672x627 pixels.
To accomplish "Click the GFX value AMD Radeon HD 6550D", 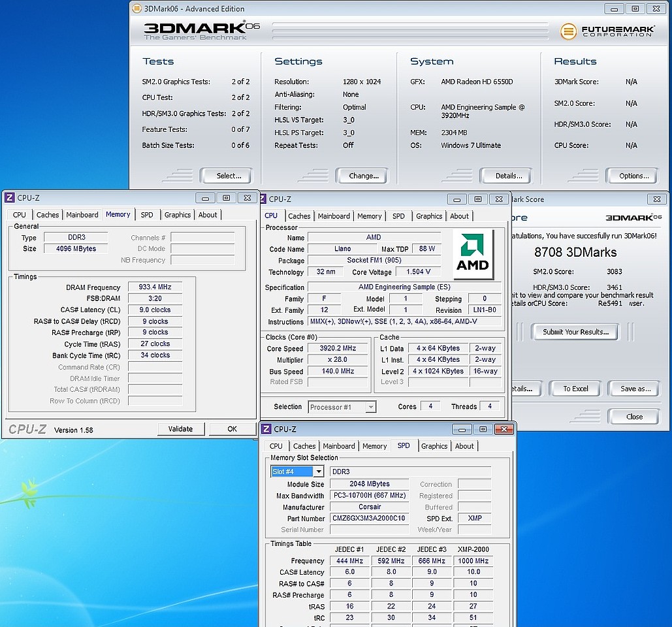I will [x=477, y=82].
